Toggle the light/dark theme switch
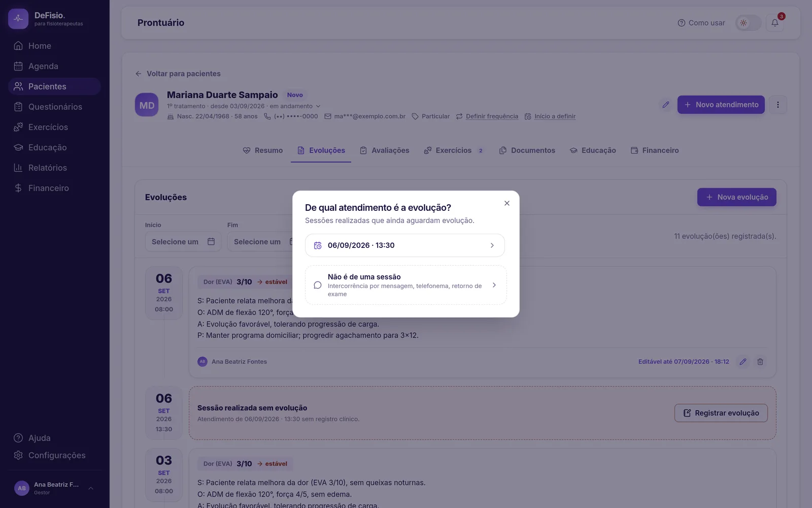 coord(749,23)
